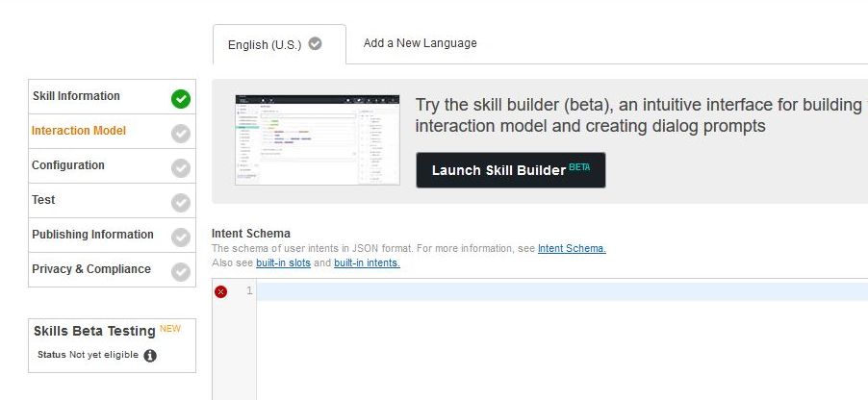Click the gray checkmark beside Interaction Model
The height and width of the screenshot is (400, 868).
coord(180,133)
